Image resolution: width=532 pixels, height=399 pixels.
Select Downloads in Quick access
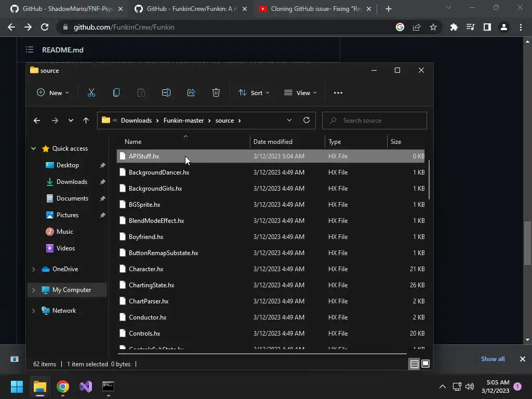72,182
